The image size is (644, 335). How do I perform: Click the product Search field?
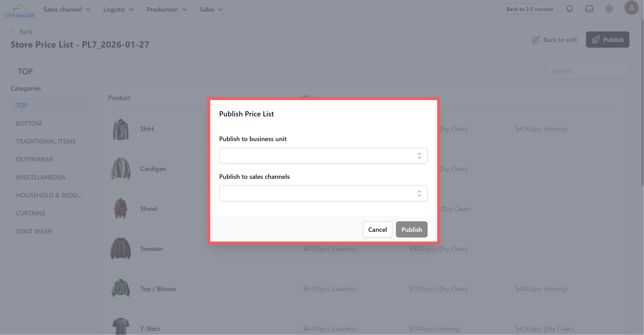pyautogui.click(x=588, y=71)
